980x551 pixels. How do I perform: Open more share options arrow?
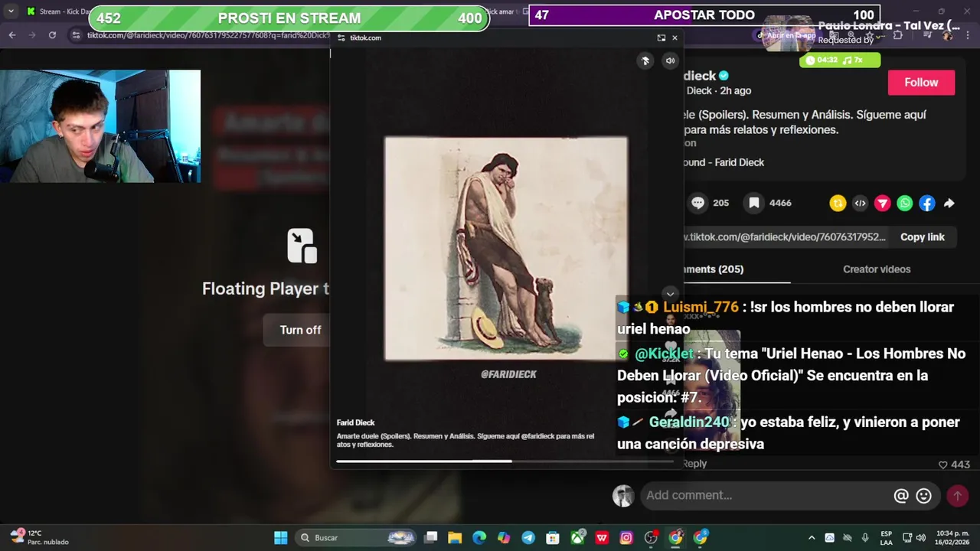pos(949,203)
